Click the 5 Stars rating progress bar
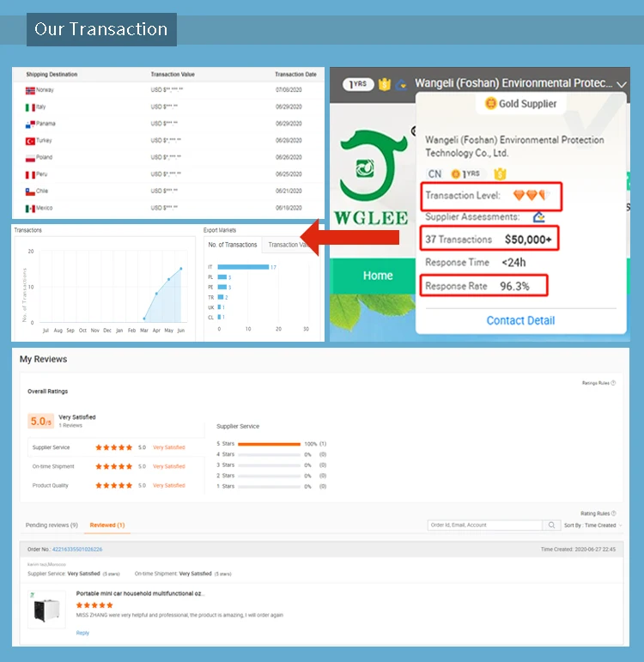644x662 pixels. click(269, 444)
